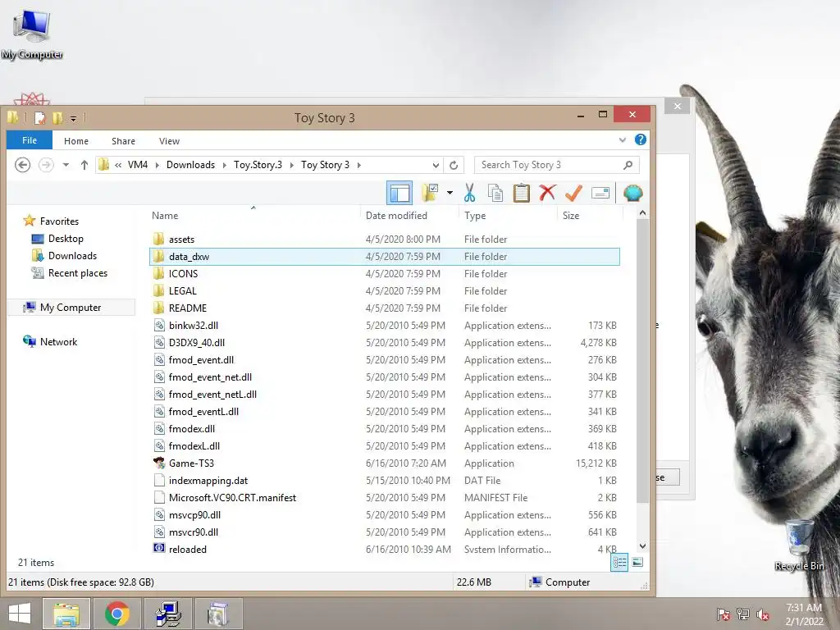This screenshot has height=630, width=840.
Task: Expand chevron after VM4 in address bar
Action: tap(157, 165)
